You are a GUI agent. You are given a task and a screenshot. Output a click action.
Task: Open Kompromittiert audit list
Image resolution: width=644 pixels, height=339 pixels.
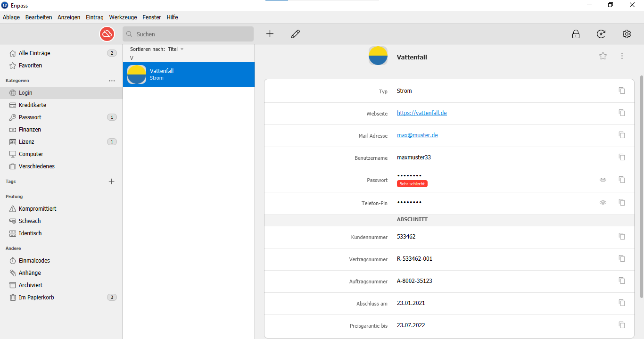[x=61, y=209]
